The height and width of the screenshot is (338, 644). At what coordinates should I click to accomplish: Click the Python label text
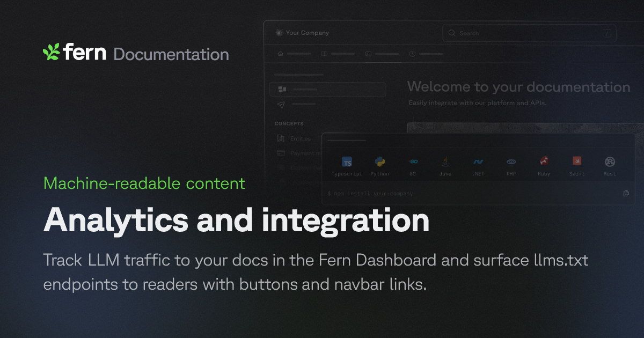(x=380, y=174)
